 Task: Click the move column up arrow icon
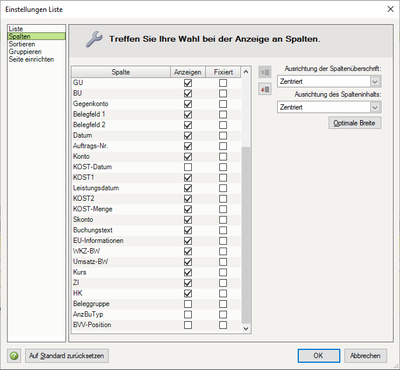(265, 72)
